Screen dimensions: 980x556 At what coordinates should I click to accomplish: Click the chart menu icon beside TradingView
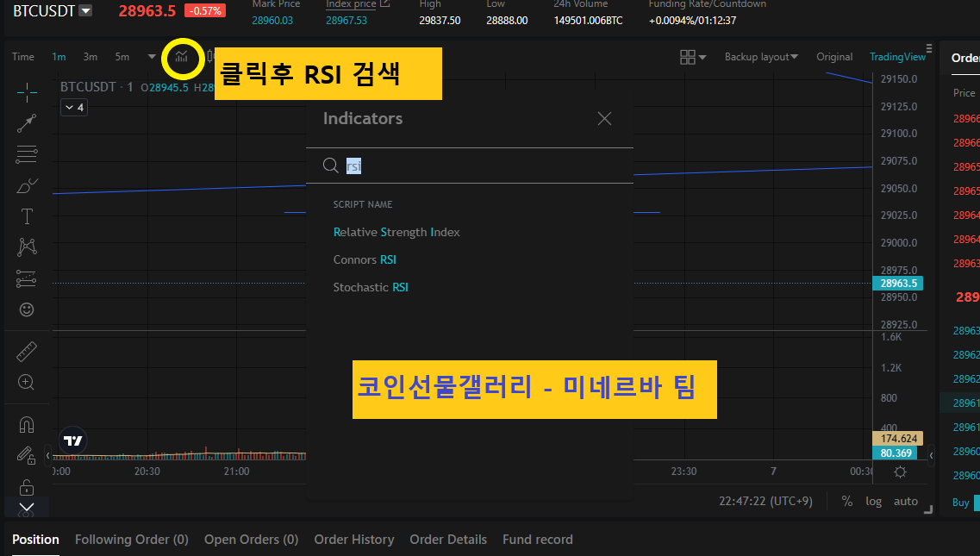[x=929, y=48]
